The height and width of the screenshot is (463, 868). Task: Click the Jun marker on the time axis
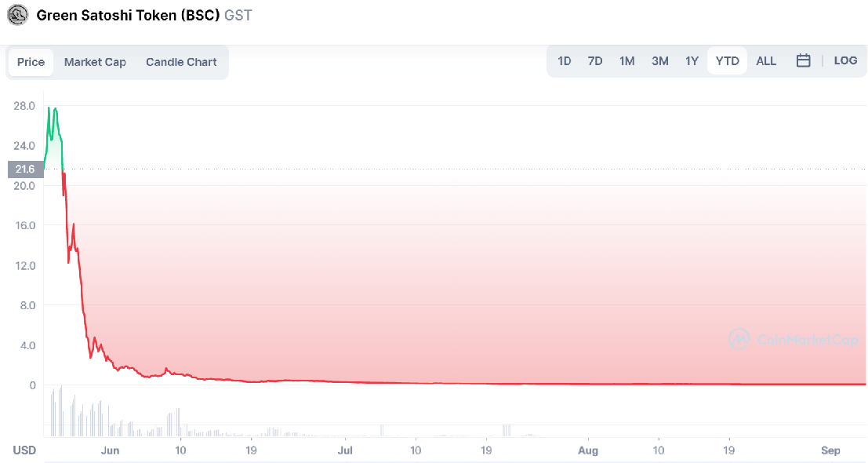(110, 450)
